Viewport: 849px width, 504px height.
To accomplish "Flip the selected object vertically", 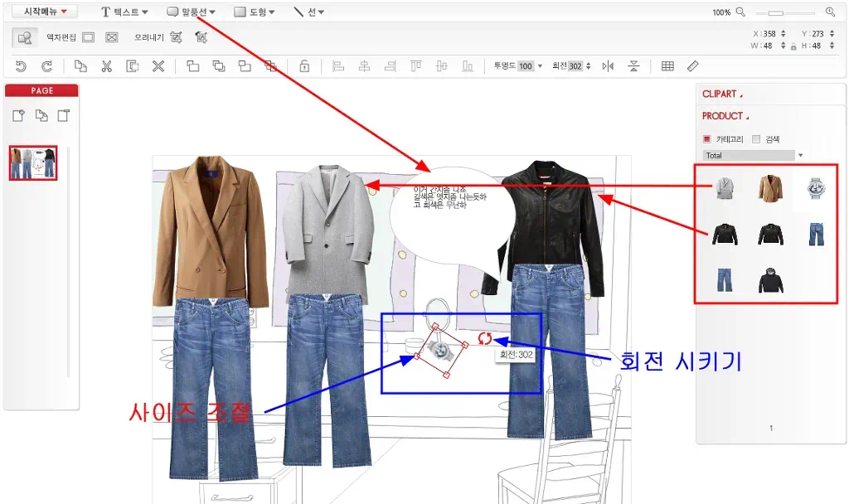I will click(633, 66).
